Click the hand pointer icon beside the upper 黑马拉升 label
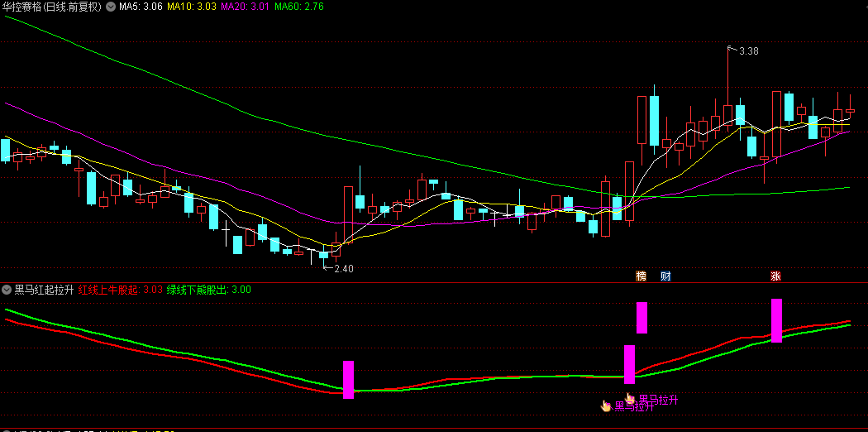 tap(631, 398)
